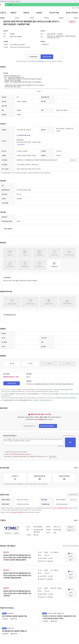Click 요약보기 for 생산(기계가공 및 설비) posting
This screenshot has width=79, height=644.
pyautogui.click(x=71, y=557)
